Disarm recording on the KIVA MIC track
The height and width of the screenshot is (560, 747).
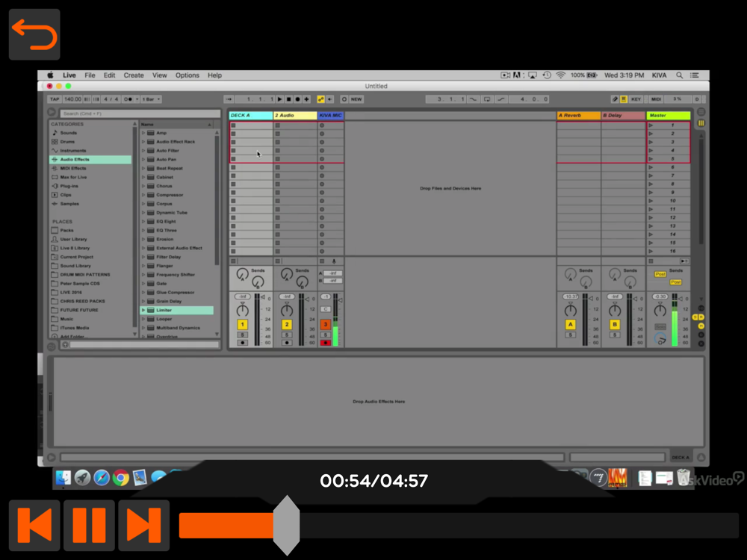(x=326, y=343)
